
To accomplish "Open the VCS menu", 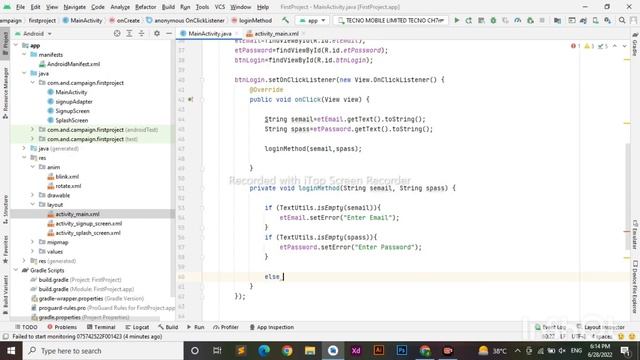I will 220,7.
